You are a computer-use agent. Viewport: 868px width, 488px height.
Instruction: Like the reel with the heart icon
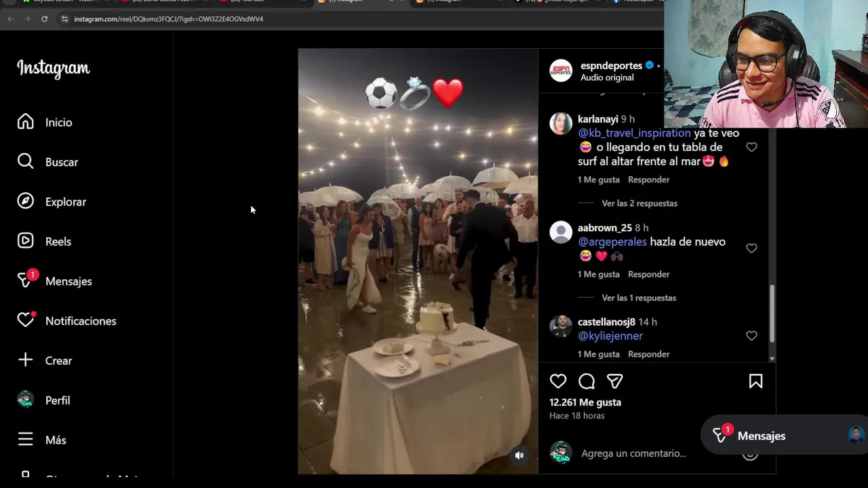(558, 382)
